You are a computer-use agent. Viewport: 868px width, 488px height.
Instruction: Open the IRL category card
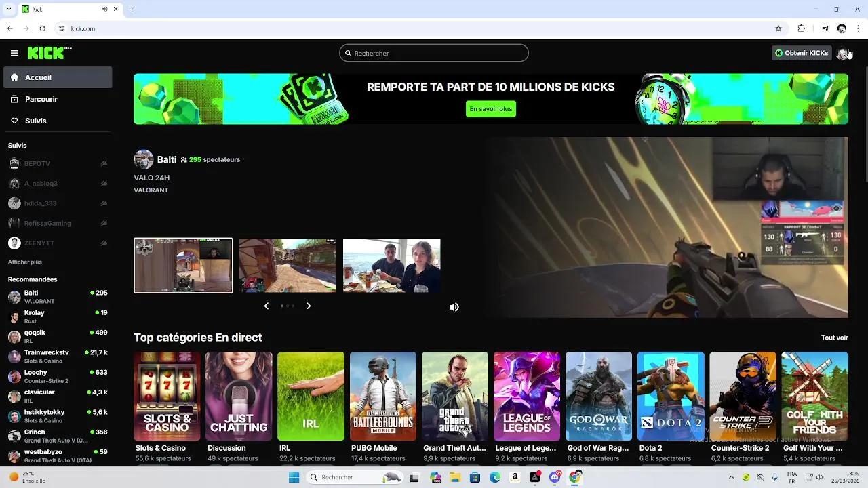(311, 396)
